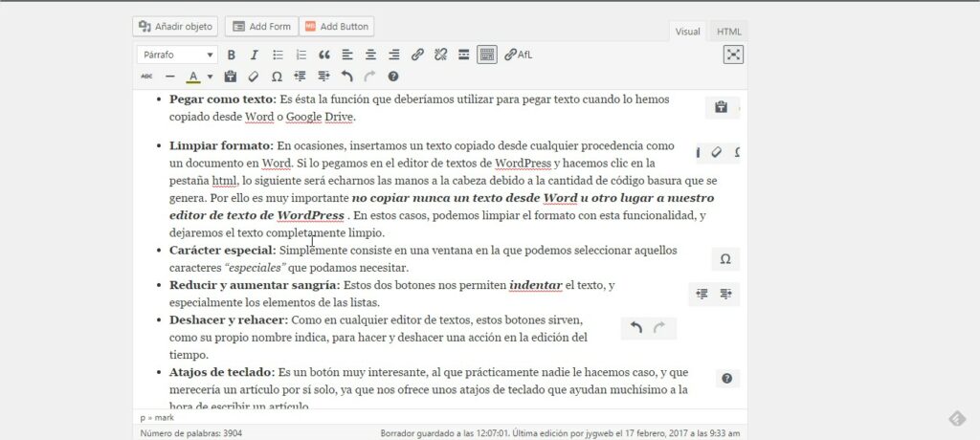Click the 'Atajos de teclado:' heading
This screenshot has width=980, height=440.
(222, 372)
